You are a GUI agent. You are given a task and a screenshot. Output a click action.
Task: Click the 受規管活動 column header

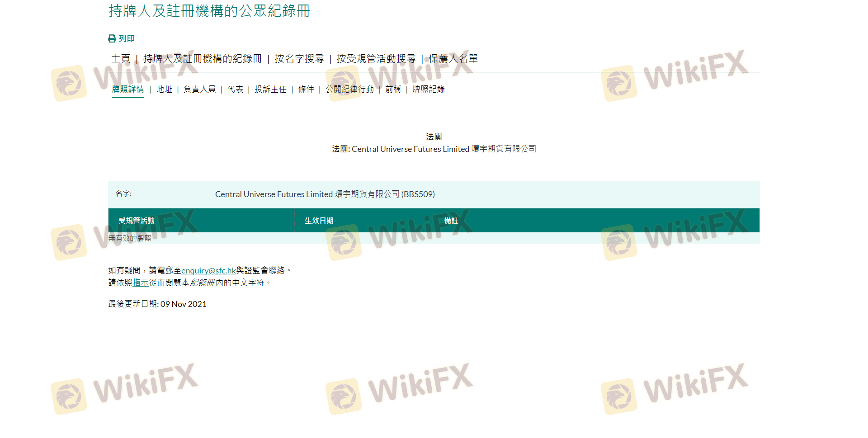tap(137, 221)
